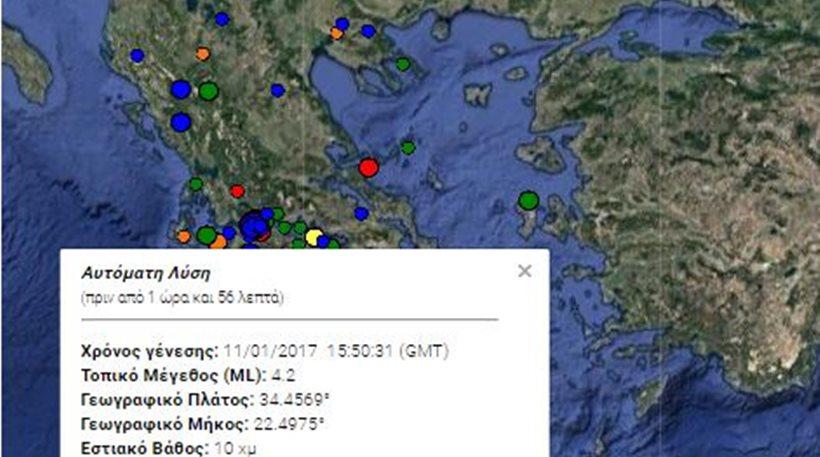Click the large red earthquake marker in the sea
Screen dimensions: 820x457
click(x=368, y=167)
